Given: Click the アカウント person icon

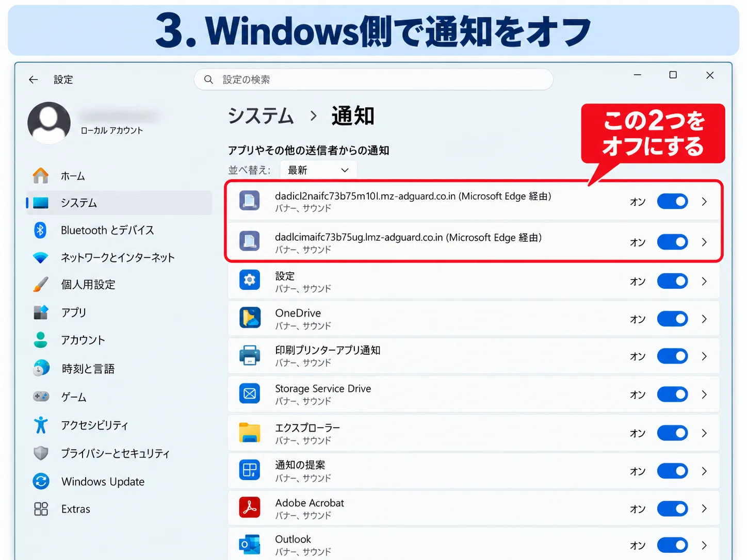Looking at the screenshot, I should pyautogui.click(x=41, y=340).
